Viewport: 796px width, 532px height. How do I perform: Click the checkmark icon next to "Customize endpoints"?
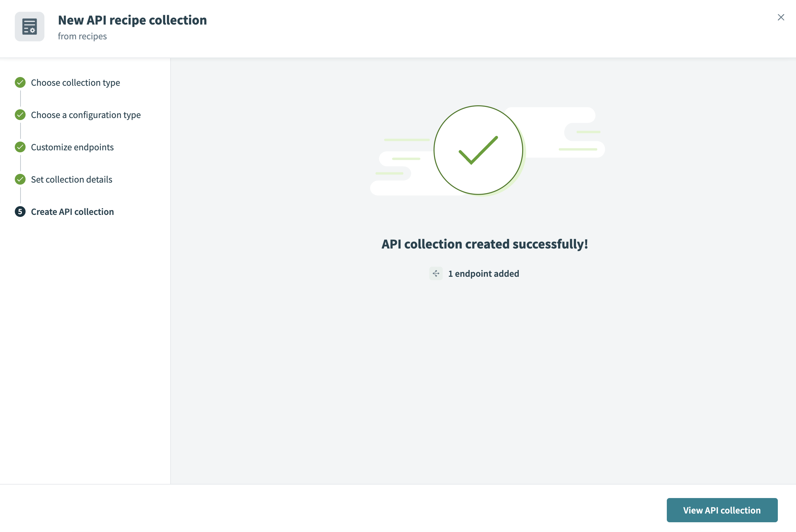(x=20, y=147)
